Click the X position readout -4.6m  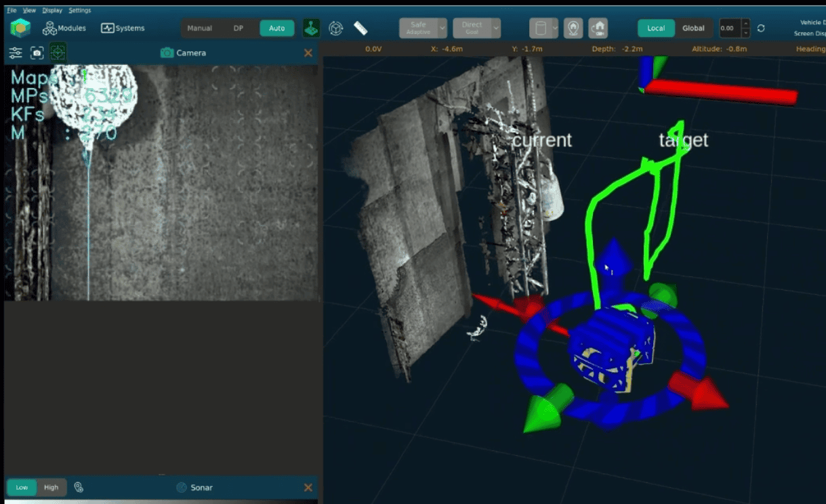pyautogui.click(x=447, y=49)
